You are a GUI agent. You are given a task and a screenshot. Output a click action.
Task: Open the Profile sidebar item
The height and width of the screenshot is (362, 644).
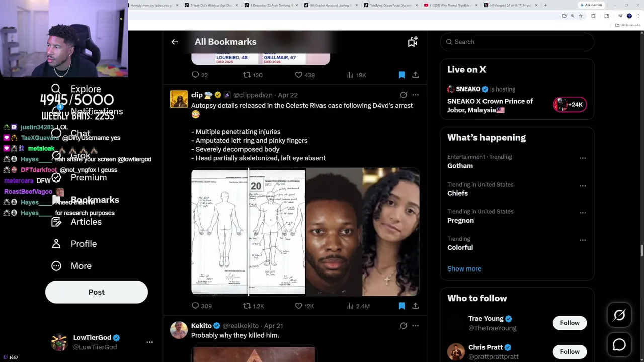click(74, 244)
